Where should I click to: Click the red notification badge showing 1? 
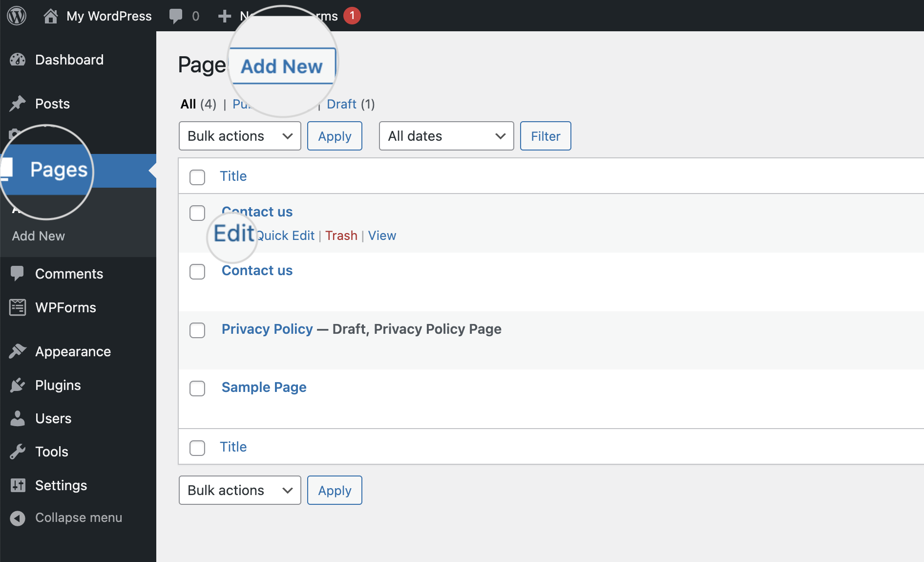(x=352, y=16)
